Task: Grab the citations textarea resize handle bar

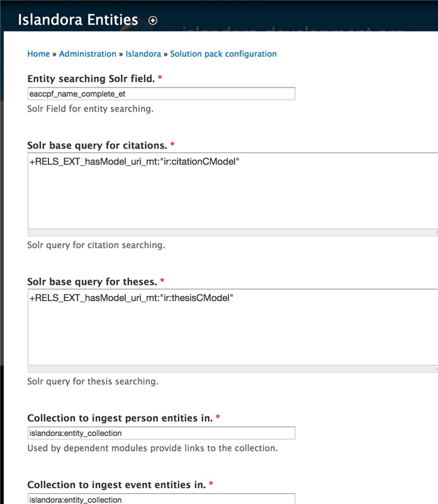Action: click(233, 232)
